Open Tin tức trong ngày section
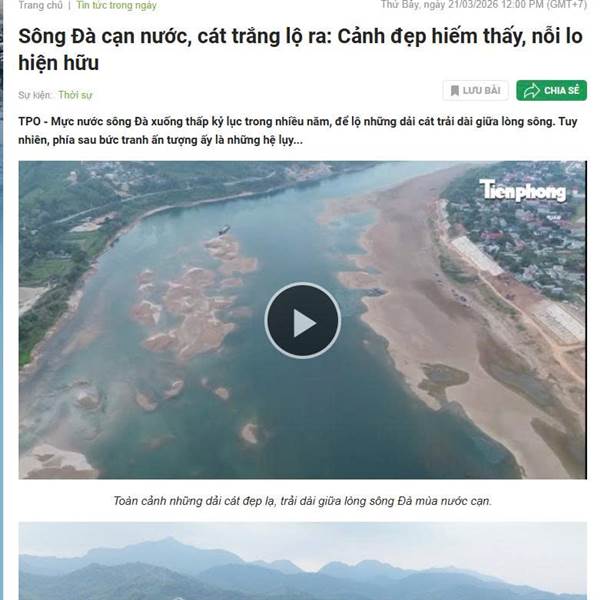 coord(116,5)
